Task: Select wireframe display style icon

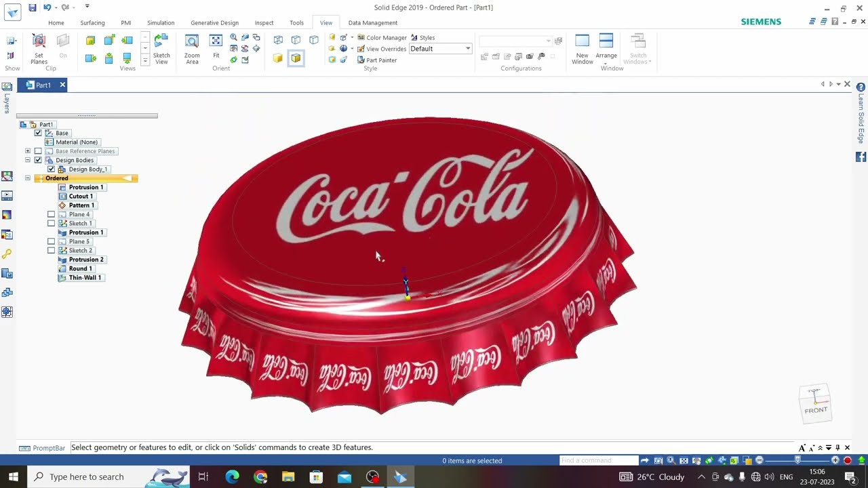Action: click(x=278, y=40)
